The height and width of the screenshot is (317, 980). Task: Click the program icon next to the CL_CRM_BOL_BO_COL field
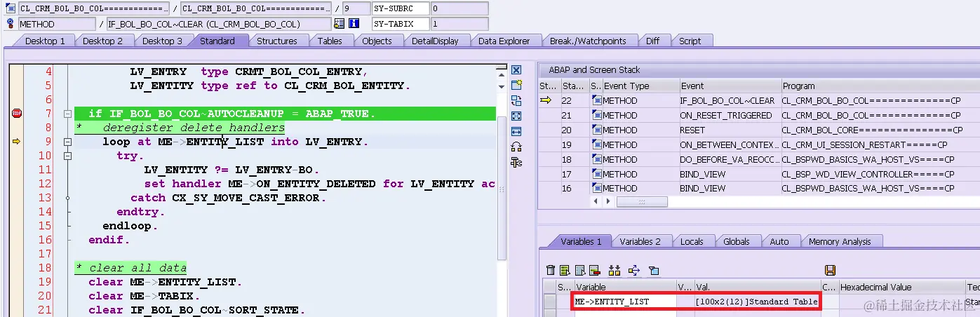click(10, 8)
